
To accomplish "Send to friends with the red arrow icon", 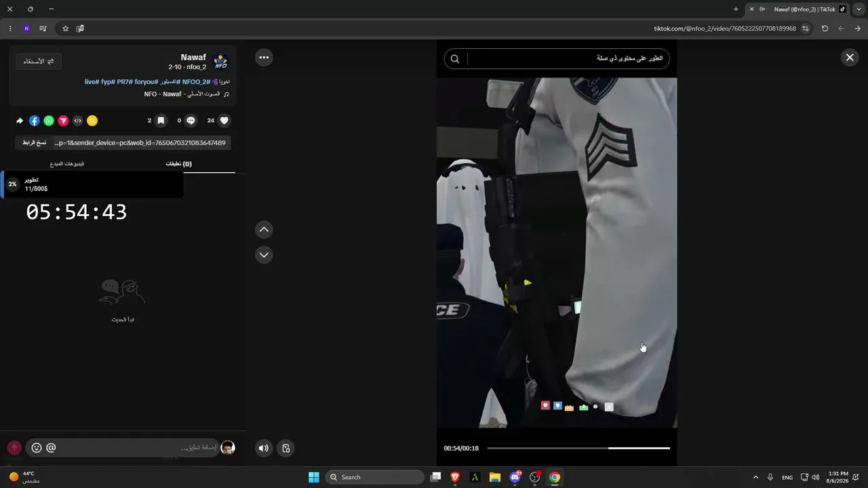I will (x=63, y=121).
